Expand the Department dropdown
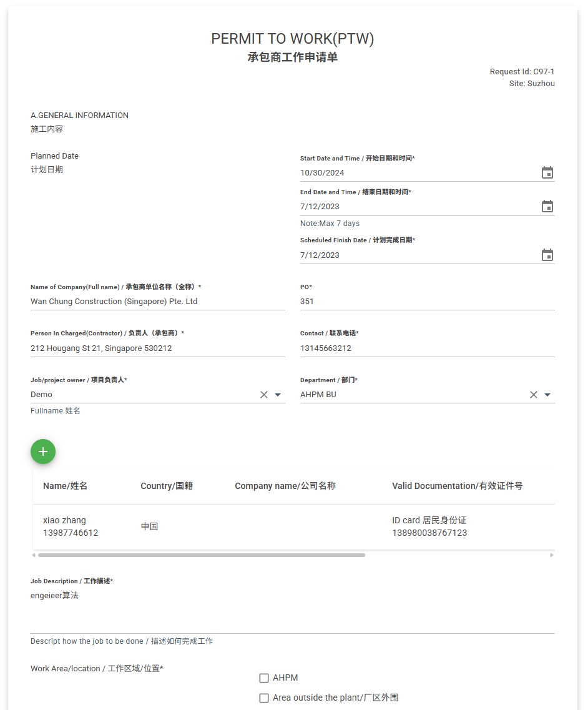 [x=547, y=395]
